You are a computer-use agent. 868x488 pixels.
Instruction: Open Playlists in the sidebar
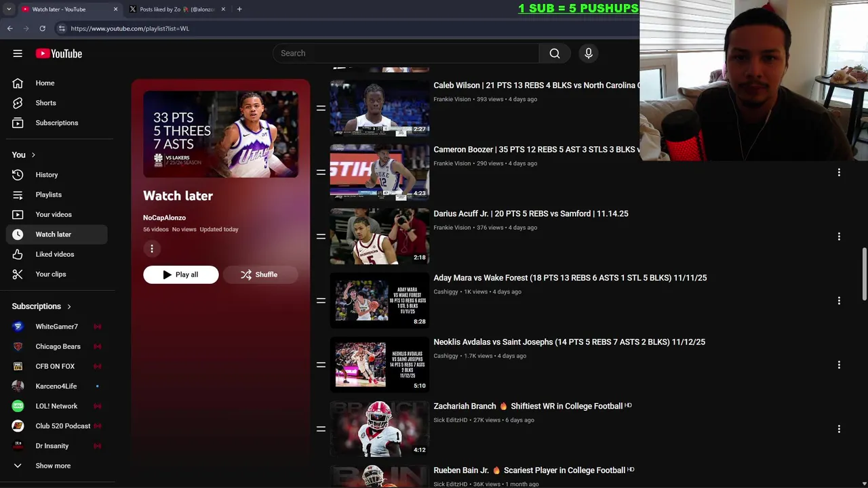(57, 195)
